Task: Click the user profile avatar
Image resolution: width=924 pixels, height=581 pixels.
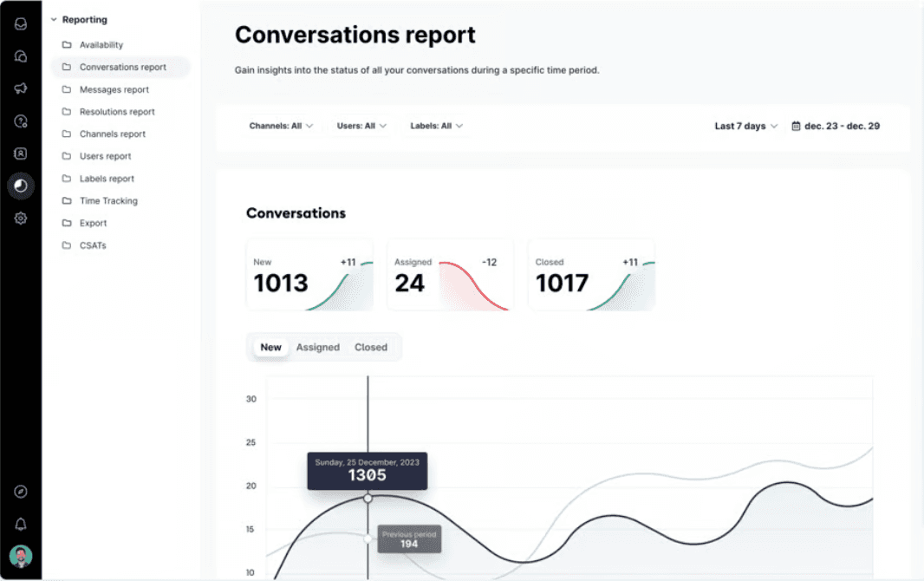Action: [x=21, y=556]
